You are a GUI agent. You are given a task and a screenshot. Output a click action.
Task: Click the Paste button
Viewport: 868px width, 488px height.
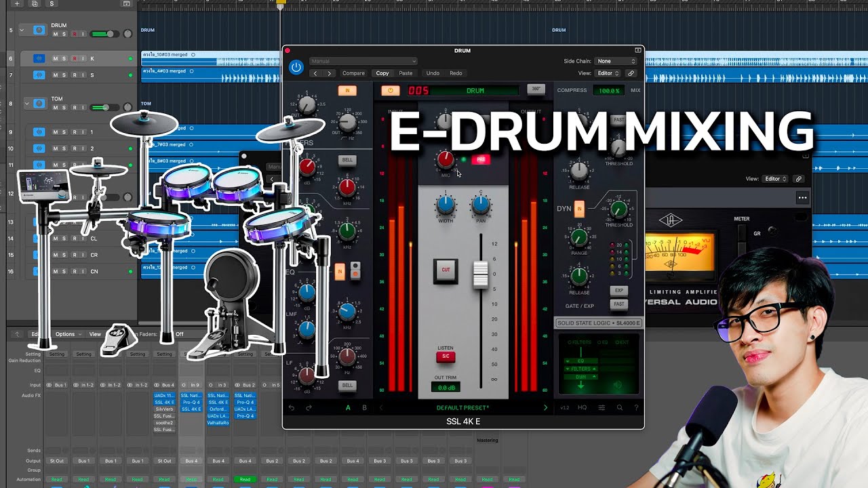[406, 73]
